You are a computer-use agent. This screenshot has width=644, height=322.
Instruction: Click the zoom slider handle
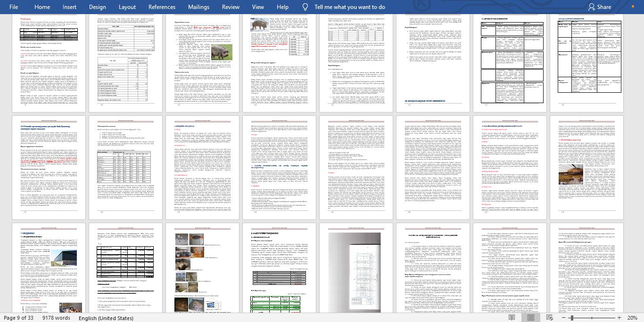pos(572,318)
